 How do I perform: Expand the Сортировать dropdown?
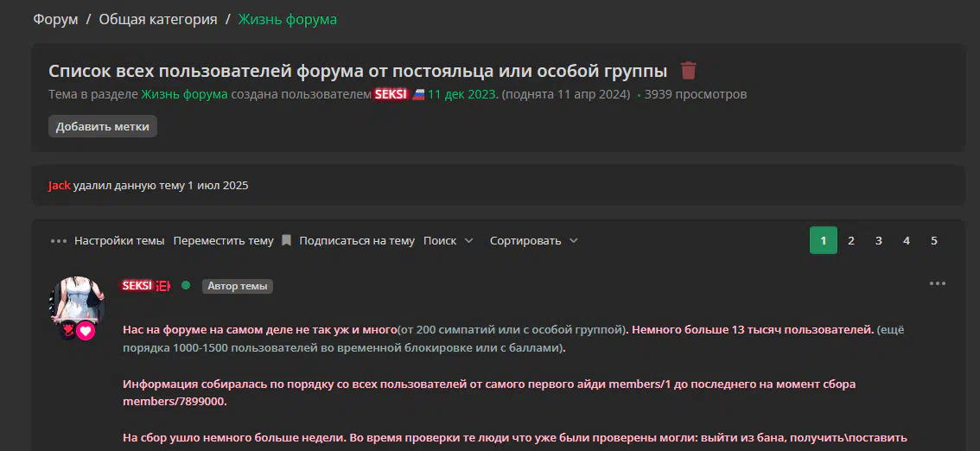click(x=534, y=241)
